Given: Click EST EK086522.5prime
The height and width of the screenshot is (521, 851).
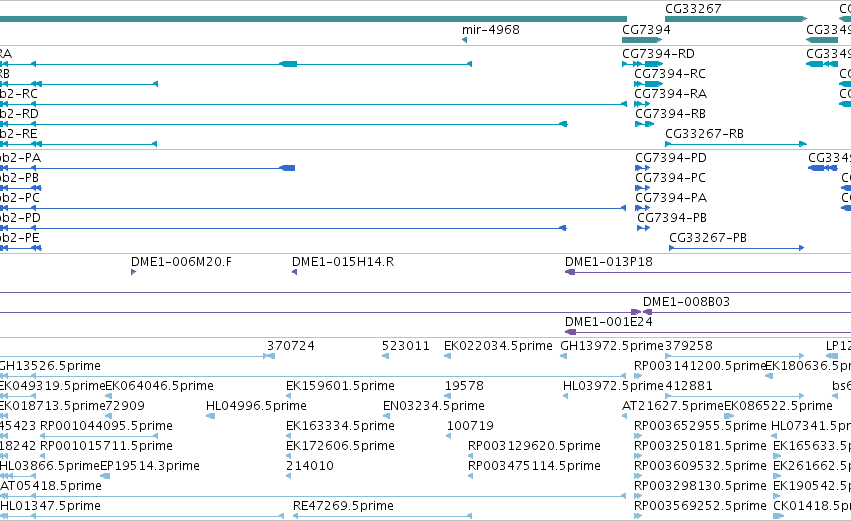Looking at the screenshot, I should (x=778, y=406).
